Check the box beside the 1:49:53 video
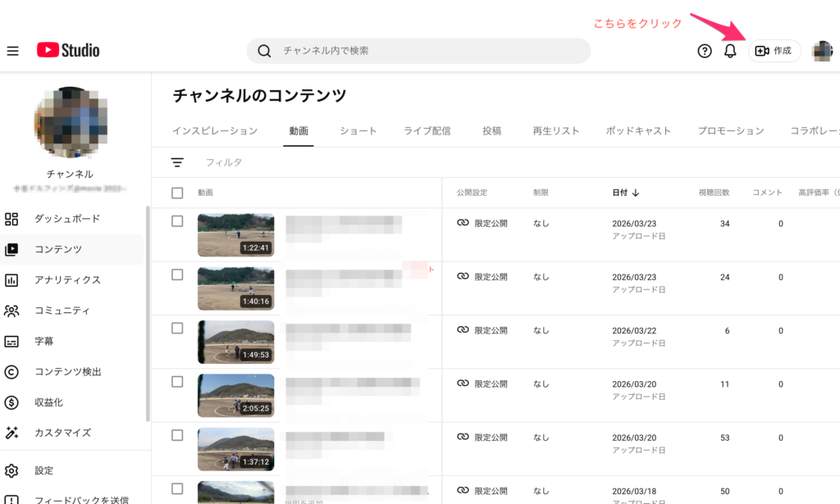Image resolution: width=840 pixels, height=504 pixels. (x=177, y=328)
